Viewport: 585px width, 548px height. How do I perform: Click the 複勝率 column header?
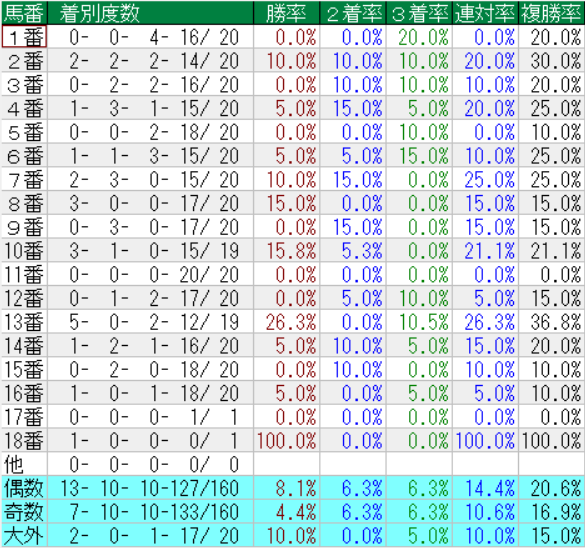(x=551, y=13)
